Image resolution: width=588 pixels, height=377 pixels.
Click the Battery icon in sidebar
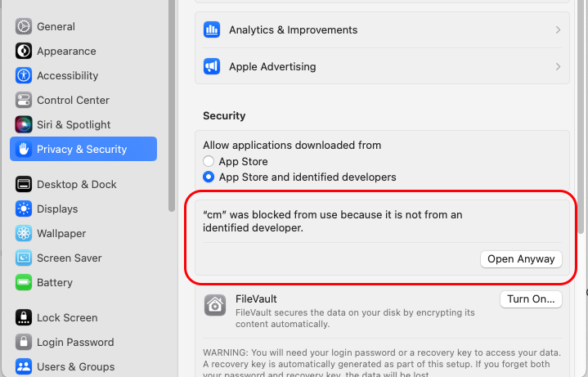[x=24, y=282]
